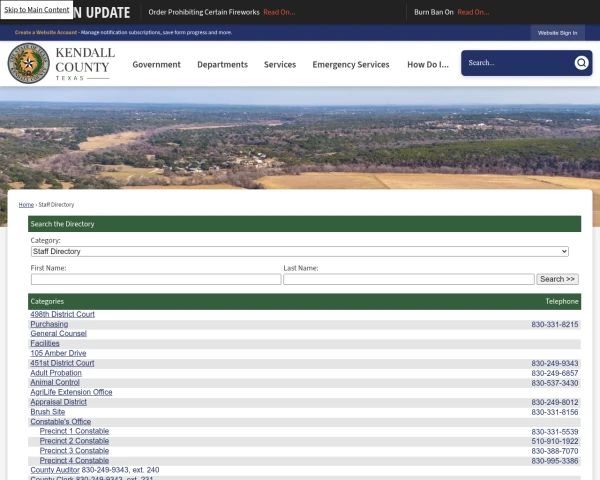Open the Emergency Services menu
Image resolution: width=600 pixels, height=480 pixels.
[350, 64]
